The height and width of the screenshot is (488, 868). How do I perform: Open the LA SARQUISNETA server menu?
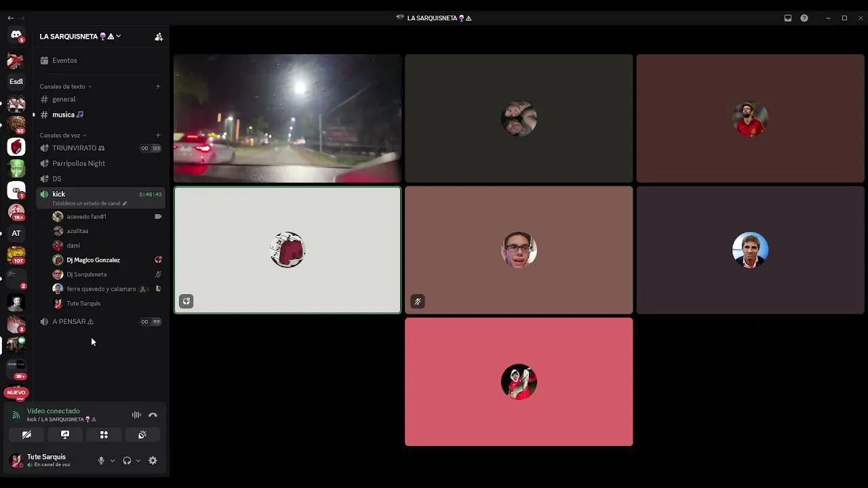[x=80, y=37]
